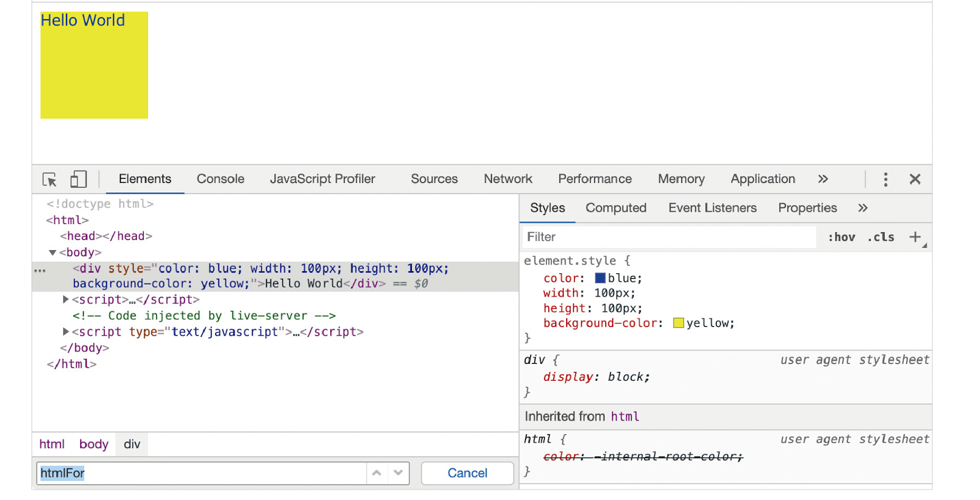Viewport: 980px width, 500px height.
Task: Open the blue color swatch picker
Action: 600,279
